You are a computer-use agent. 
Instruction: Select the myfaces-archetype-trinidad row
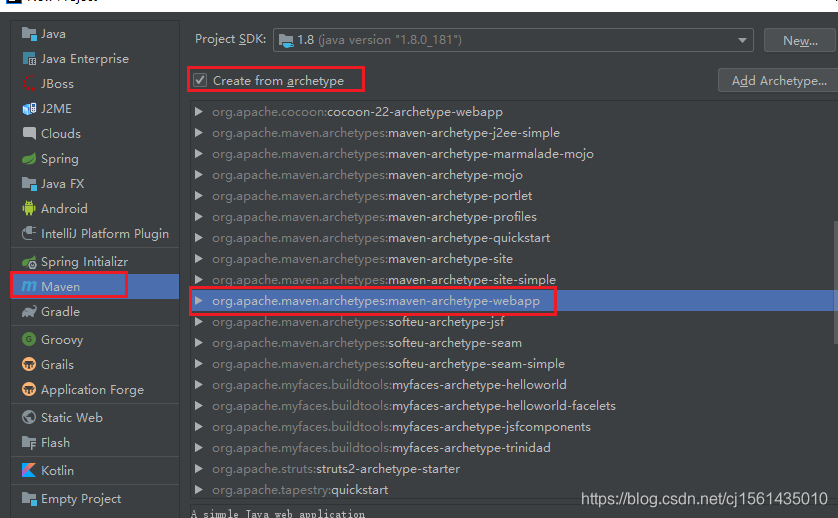(514, 447)
